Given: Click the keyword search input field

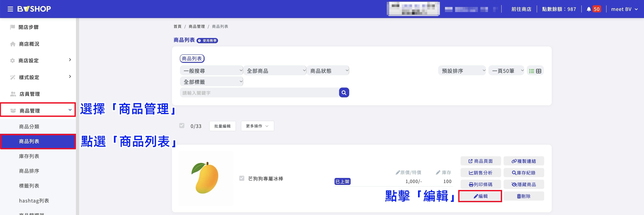Looking at the screenshot, I should point(259,93).
